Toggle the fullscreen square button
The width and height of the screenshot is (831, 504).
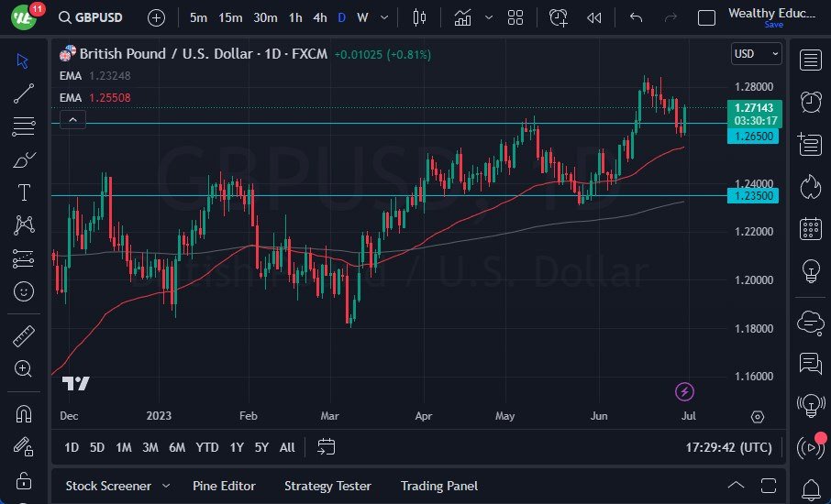point(706,17)
